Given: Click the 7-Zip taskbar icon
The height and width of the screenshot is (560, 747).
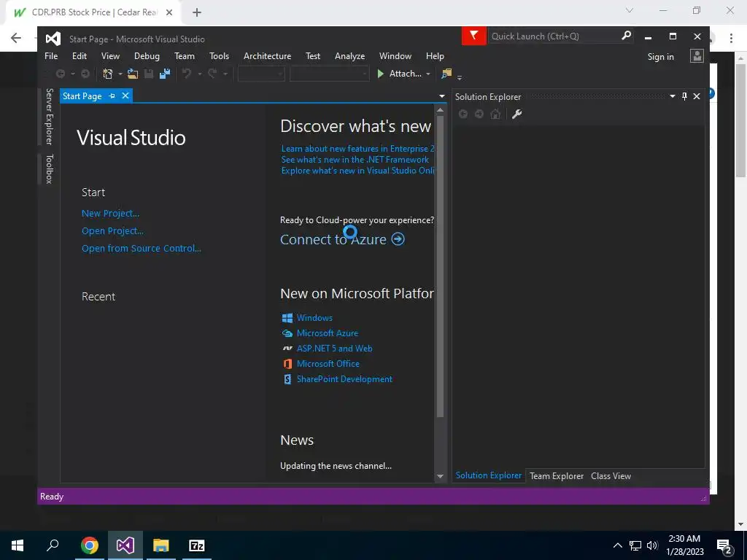Looking at the screenshot, I should click(x=197, y=545).
